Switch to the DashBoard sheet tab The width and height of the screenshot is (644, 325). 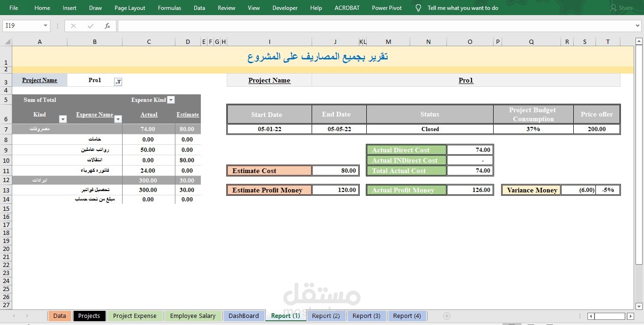click(244, 316)
